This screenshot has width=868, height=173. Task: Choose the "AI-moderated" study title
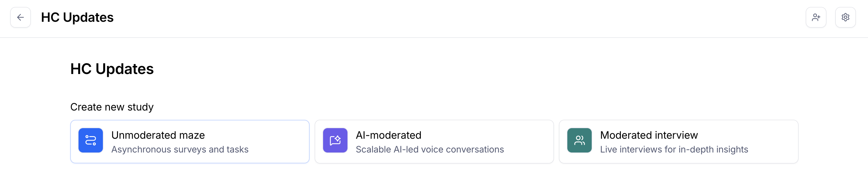coord(388,135)
